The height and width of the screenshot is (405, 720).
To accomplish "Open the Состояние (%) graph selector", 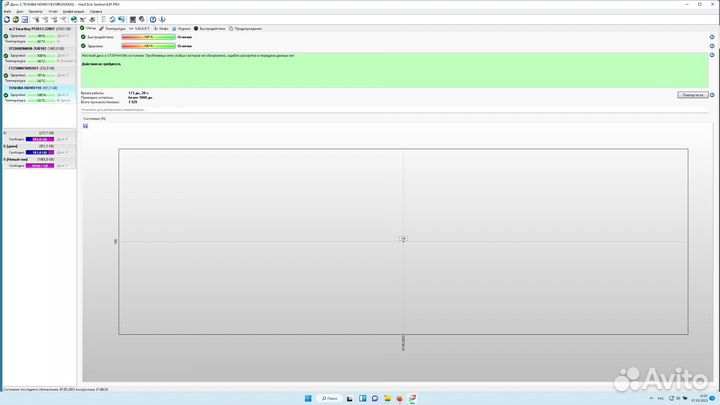I will tap(94, 118).
